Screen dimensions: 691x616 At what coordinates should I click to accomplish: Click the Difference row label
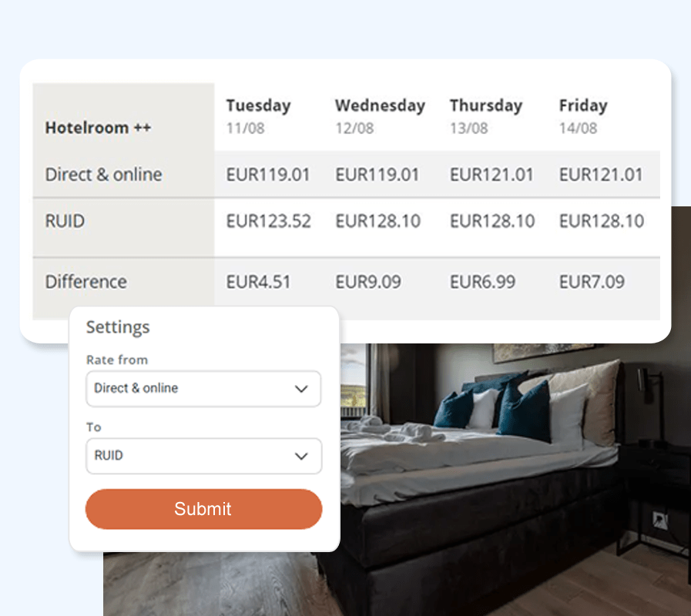coord(86,282)
